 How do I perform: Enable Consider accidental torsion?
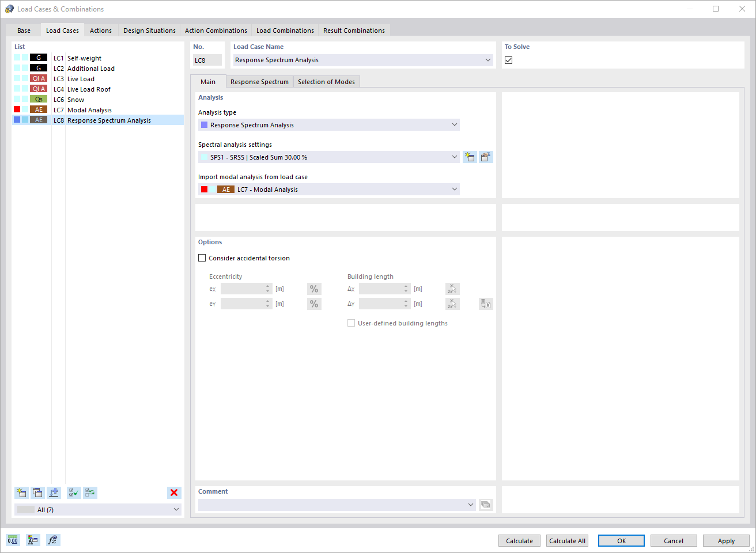click(x=202, y=258)
